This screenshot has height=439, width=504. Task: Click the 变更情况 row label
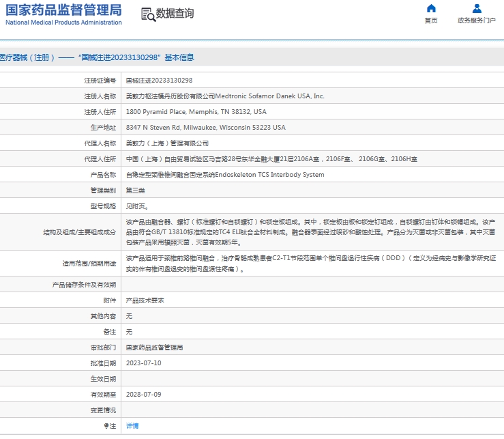coord(103,411)
